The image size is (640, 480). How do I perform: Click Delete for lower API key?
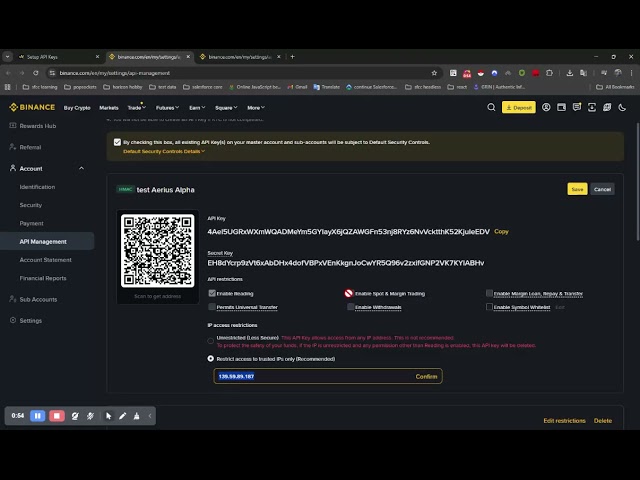602,420
